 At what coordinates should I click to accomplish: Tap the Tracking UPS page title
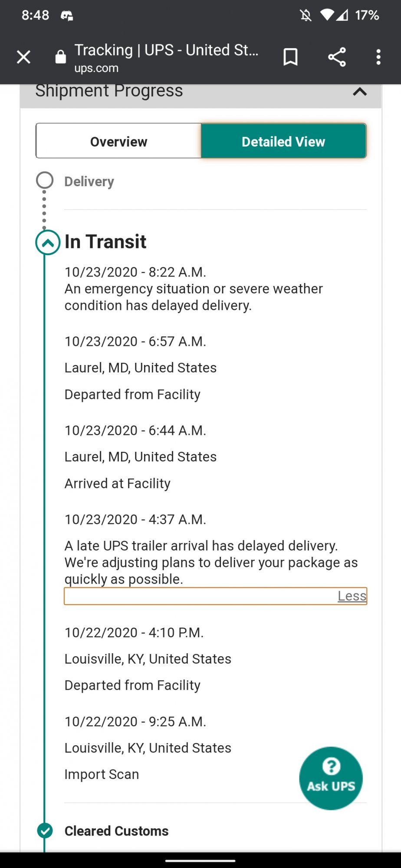coord(166,50)
